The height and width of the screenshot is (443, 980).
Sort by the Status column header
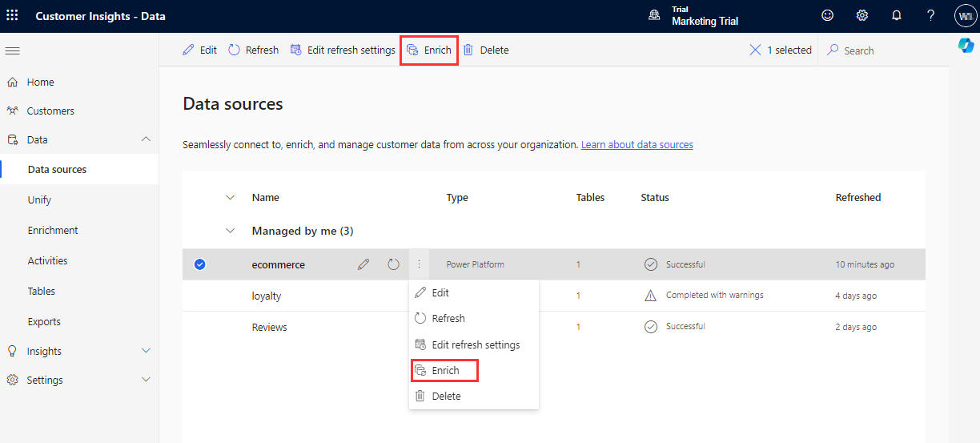coord(655,197)
